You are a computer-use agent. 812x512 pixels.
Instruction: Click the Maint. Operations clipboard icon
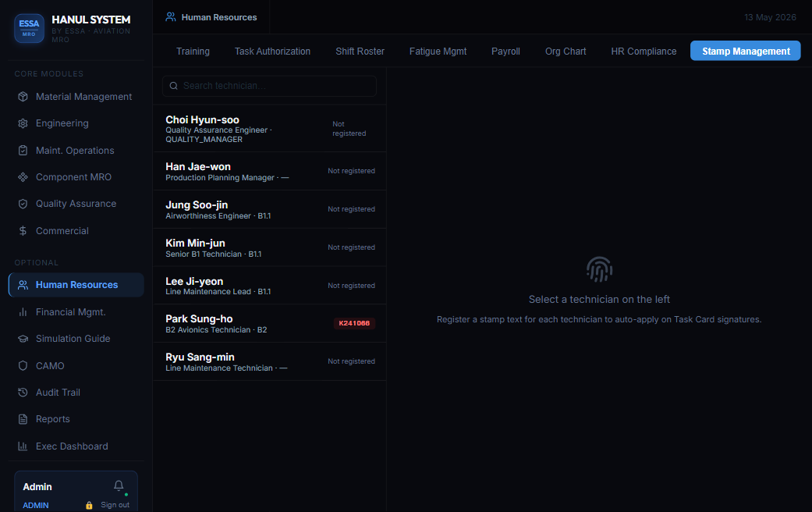click(x=23, y=151)
